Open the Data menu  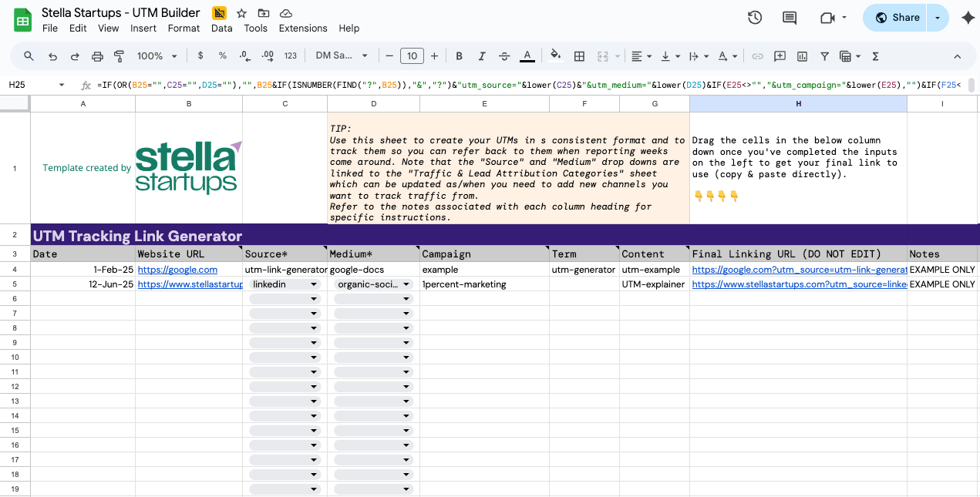click(221, 29)
